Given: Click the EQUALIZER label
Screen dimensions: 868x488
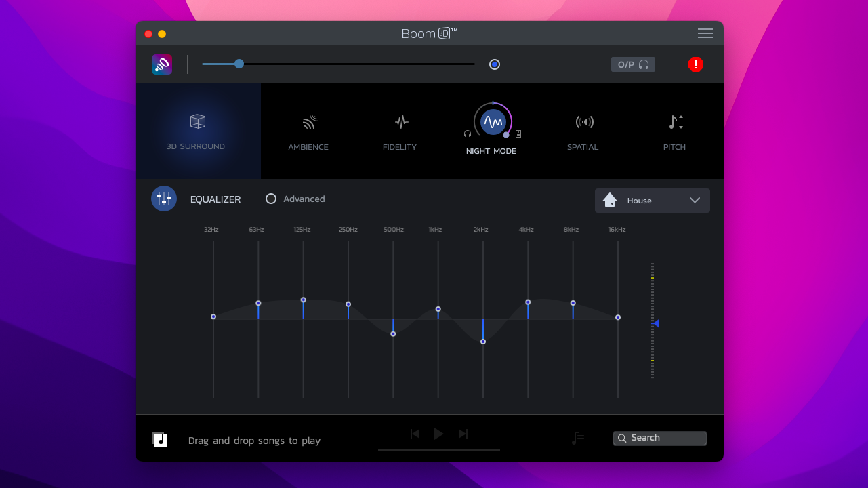Looking at the screenshot, I should [215, 199].
